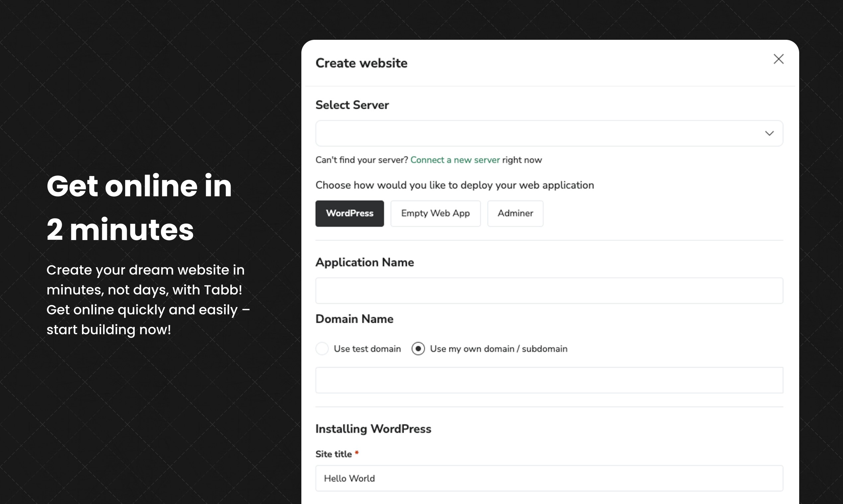The width and height of the screenshot is (843, 504).
Task: Click the Create your dream website paragraph
Action: pos(148,299)
